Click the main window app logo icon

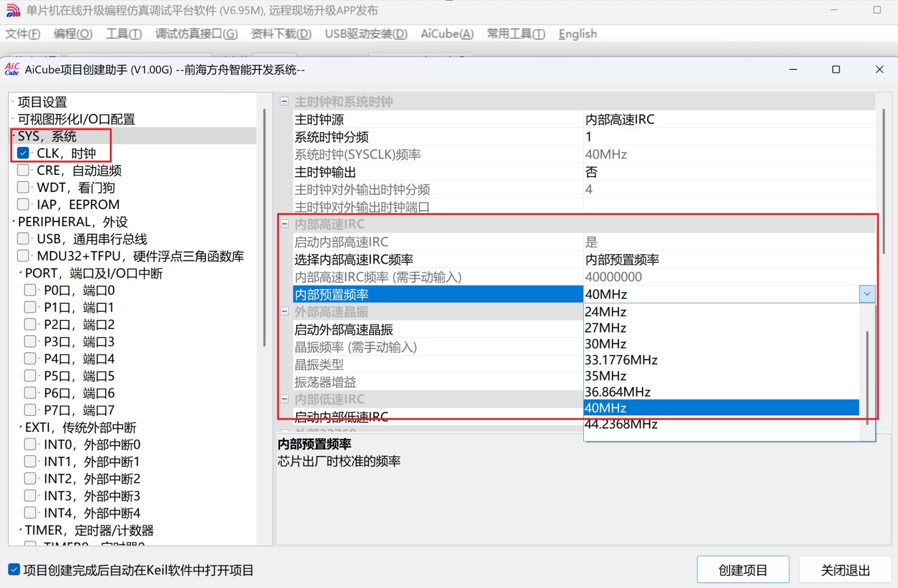[x=13, y=10]
